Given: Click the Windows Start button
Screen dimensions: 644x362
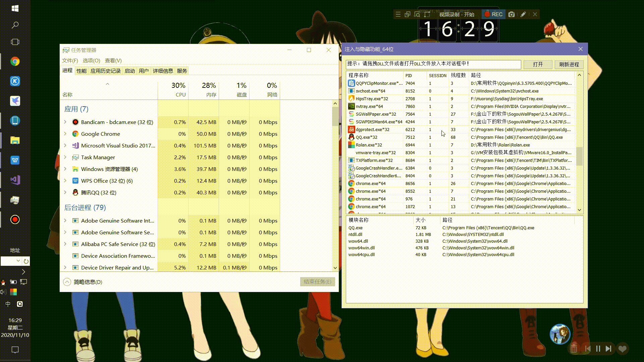Looking at the screenshot, I should tap(15, 8).
